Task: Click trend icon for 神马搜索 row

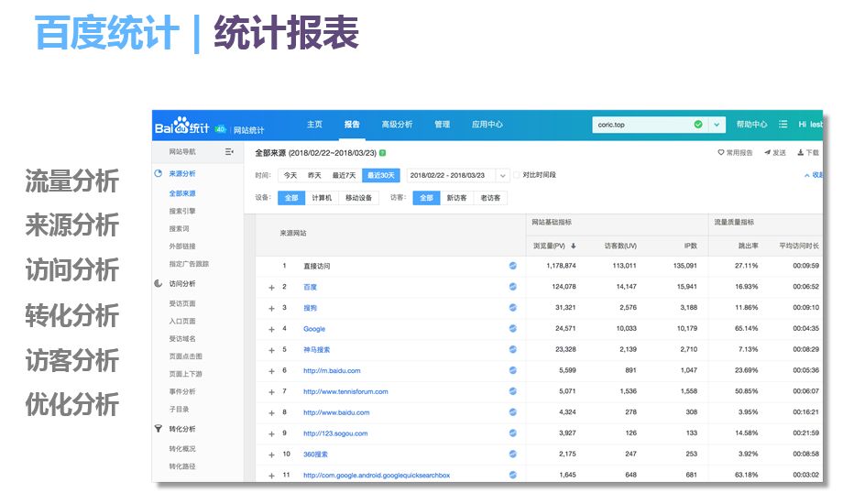Action: coord(512,349)
